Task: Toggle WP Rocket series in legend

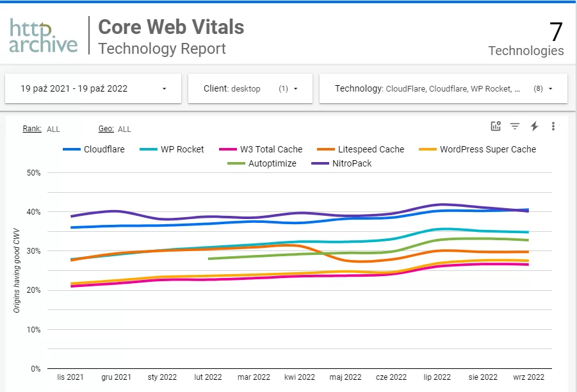Action: point(172,149)
